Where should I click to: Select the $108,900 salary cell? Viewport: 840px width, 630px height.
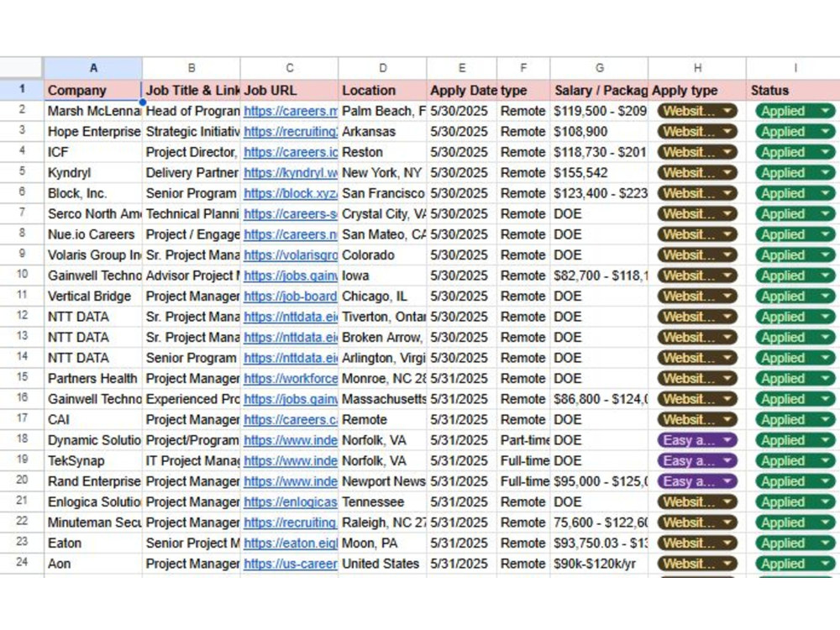pos(600,132)
